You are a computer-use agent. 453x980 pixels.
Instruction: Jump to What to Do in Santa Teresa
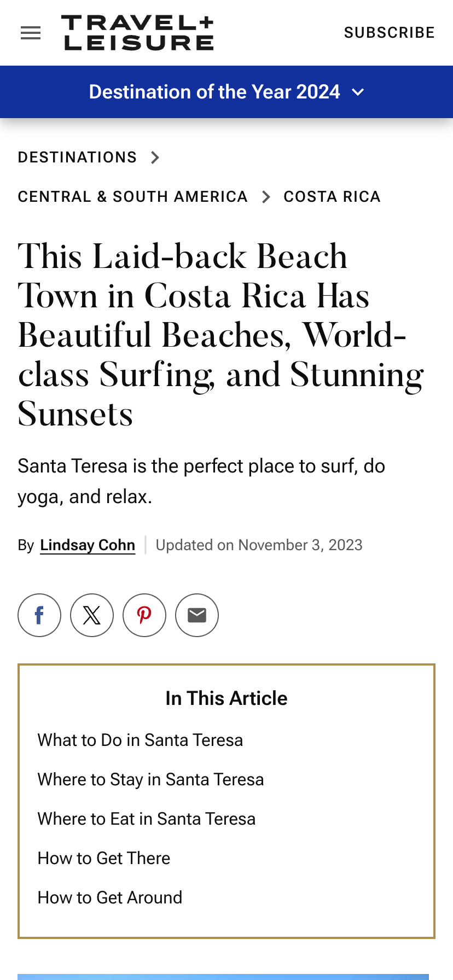click(x=140, y=740)
